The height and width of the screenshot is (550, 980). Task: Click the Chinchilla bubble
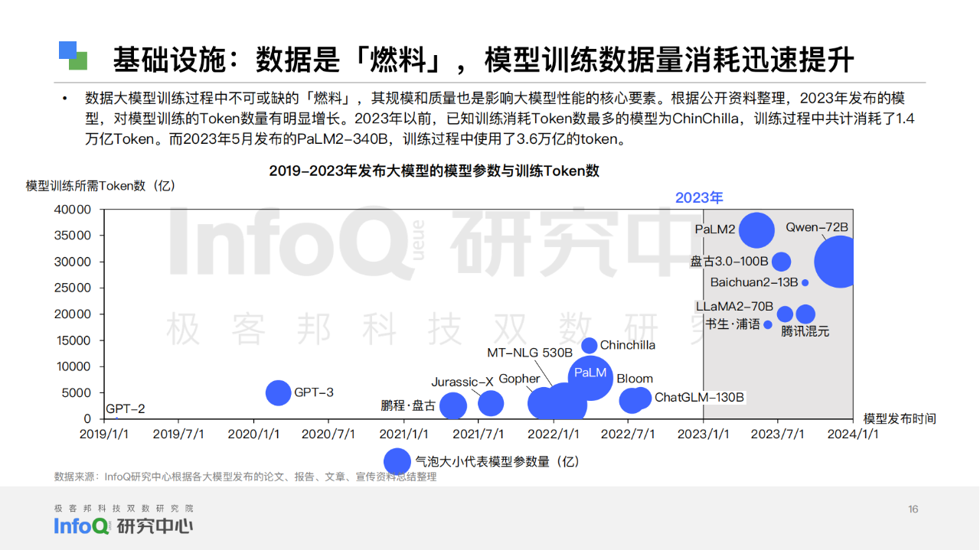[x=590, y=345]
